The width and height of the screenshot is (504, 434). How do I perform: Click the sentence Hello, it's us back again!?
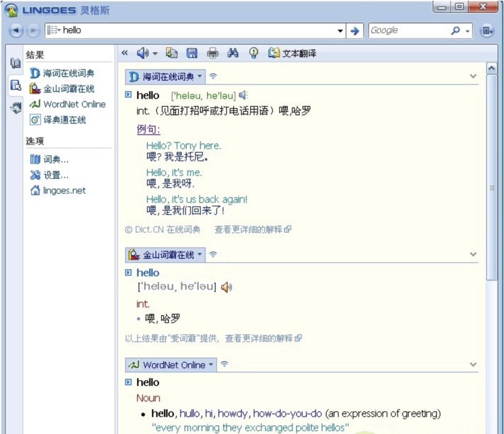pos(197,199)
